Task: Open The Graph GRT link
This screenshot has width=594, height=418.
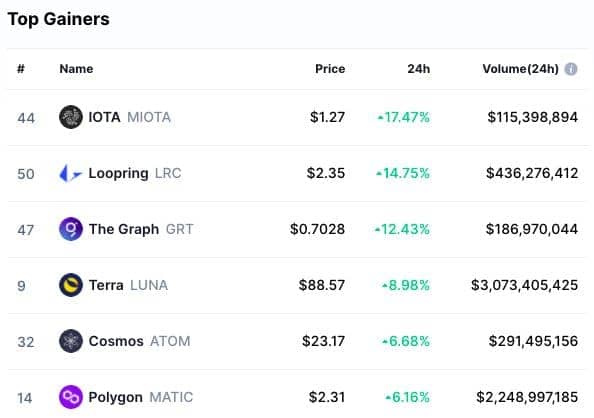Action: click(x=141, y=229)
